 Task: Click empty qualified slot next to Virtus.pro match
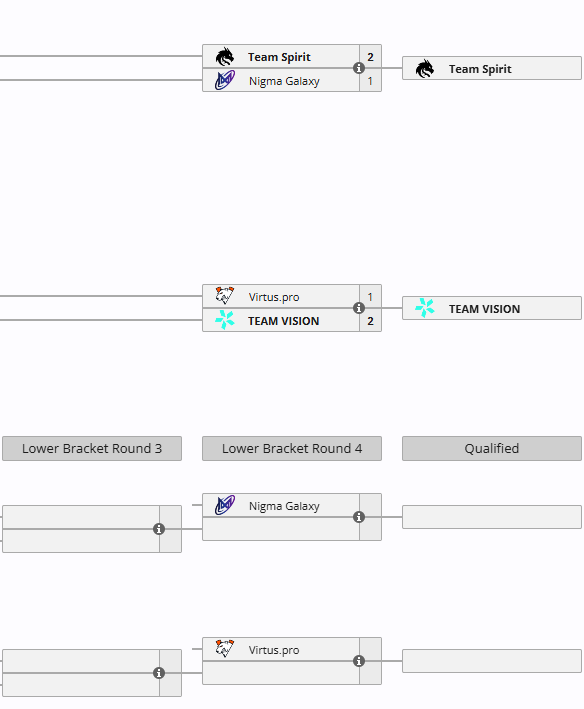click(492, 661)
